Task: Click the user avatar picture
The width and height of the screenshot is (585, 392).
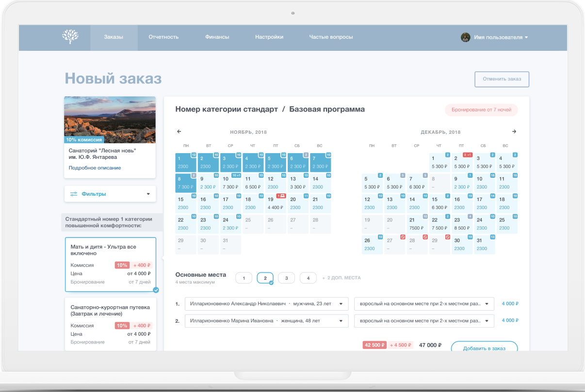Action: tap(465, 37)
